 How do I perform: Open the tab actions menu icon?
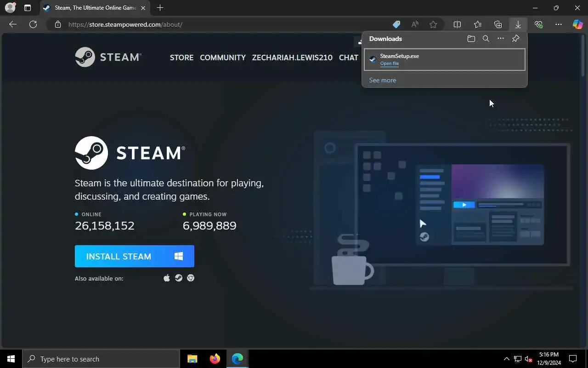click(28, 8)
